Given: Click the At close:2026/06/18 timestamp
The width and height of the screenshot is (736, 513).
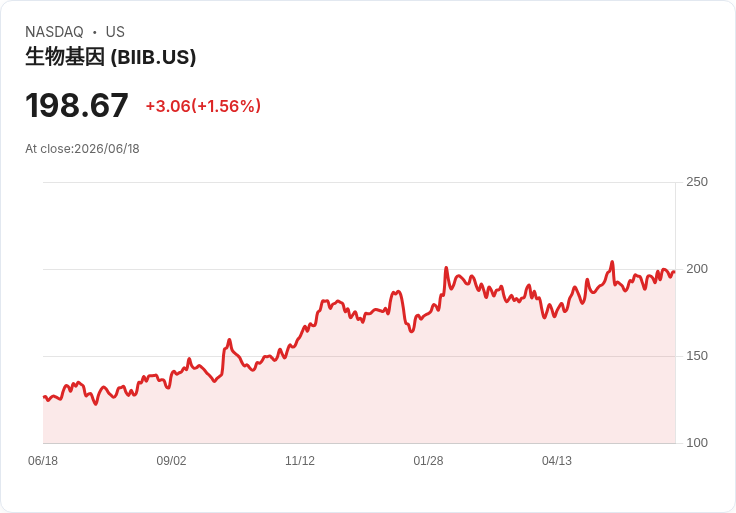Looking at the screenshot, I should click(82, 149).
